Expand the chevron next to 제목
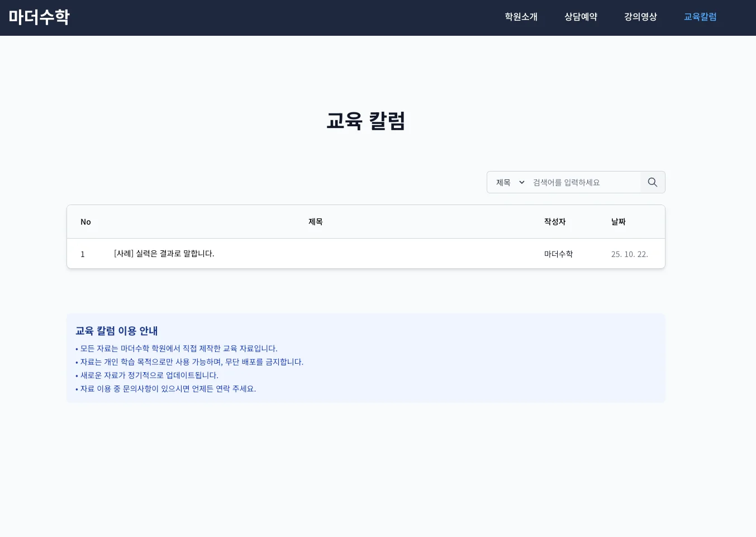 (x=521, y=182)
